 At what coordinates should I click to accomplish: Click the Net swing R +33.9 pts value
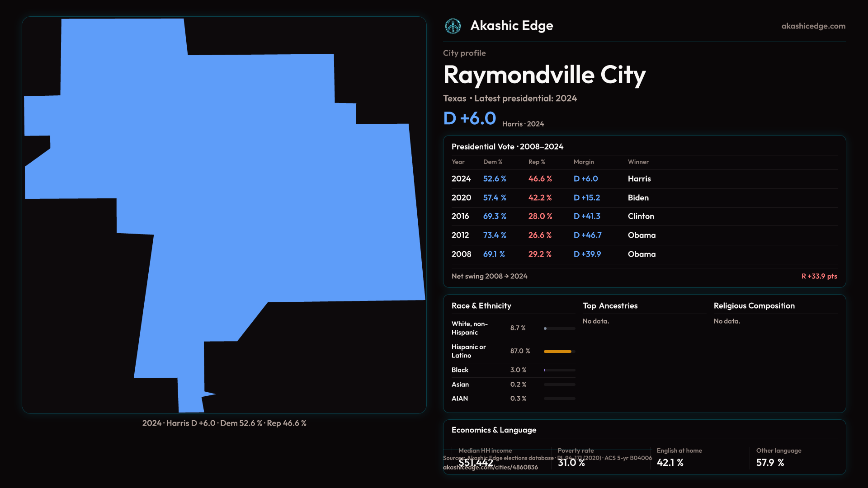point(819,277)
